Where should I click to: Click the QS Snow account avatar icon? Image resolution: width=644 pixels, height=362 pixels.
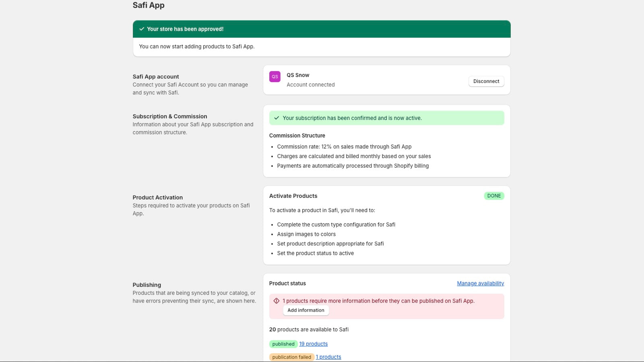(x=275, y=76)
